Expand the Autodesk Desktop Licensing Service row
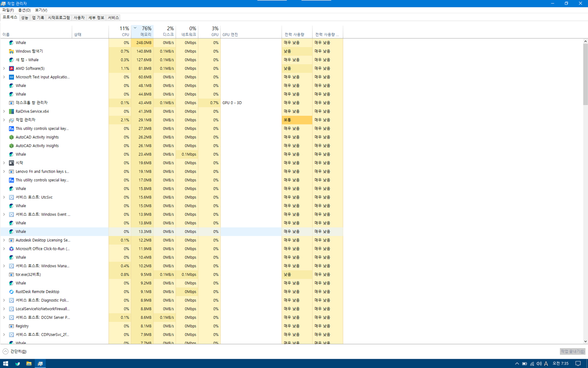588x368 pixels. click(4, 240)
